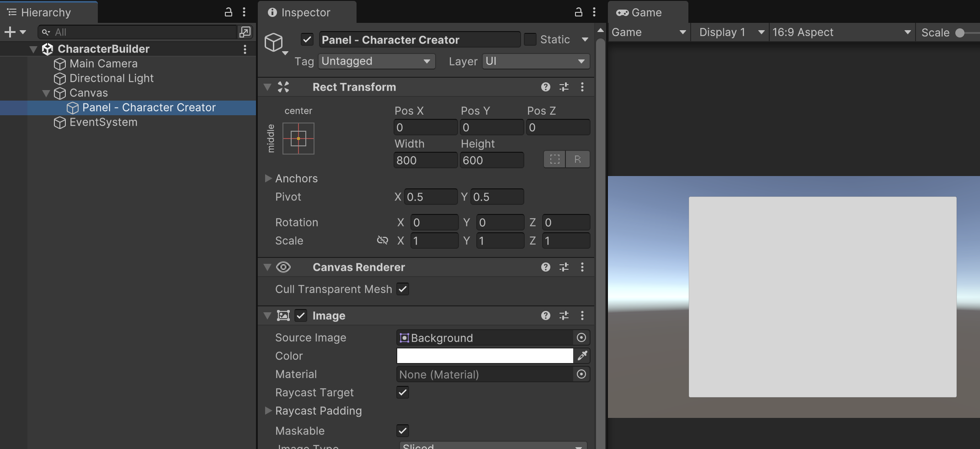The width and height of the screenshot is (980, 449).
Task: Enable the Static checkbox
Action: (x=530, y=39)
